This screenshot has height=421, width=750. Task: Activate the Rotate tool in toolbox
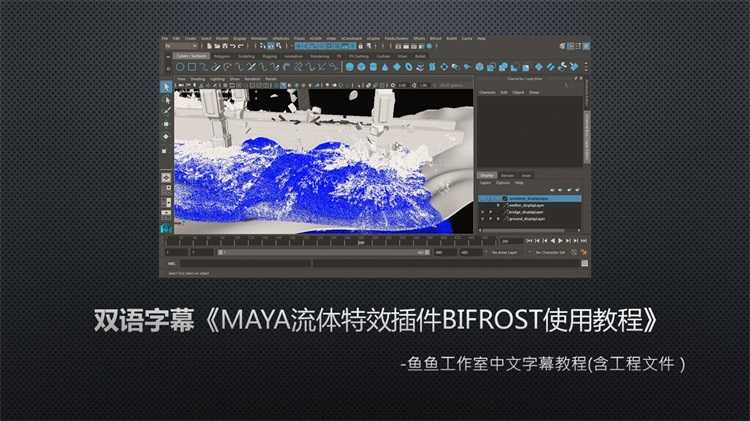coord(166,136)
